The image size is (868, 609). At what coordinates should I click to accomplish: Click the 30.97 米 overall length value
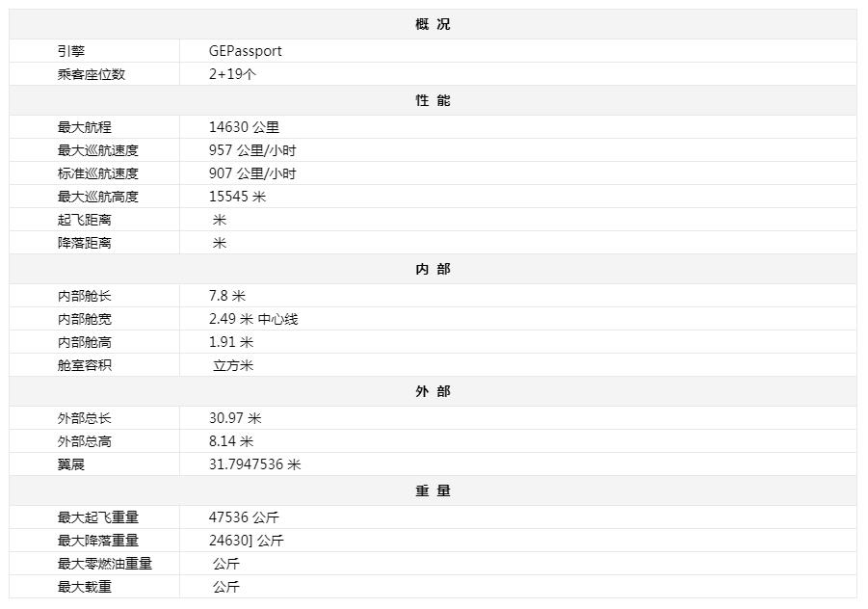coord(235,418)
